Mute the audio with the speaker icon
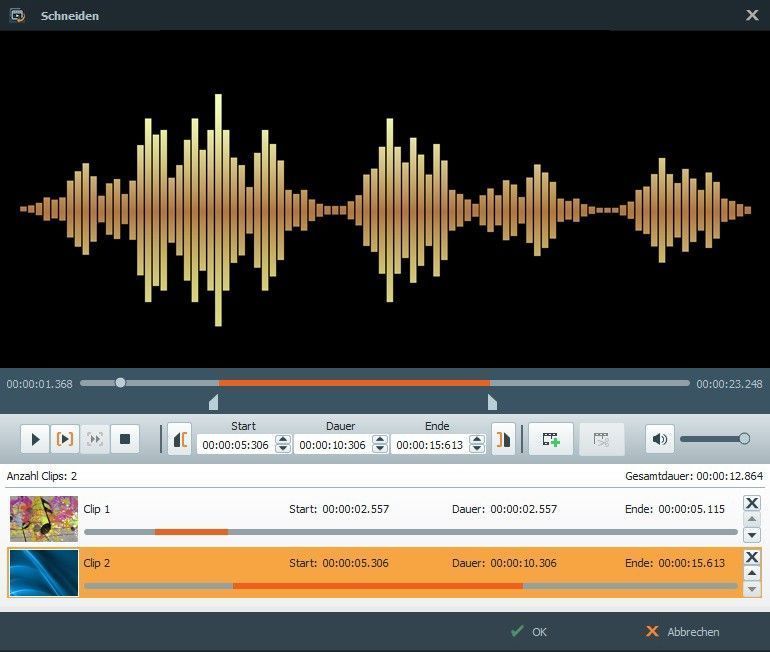 (x=659, y=439)
